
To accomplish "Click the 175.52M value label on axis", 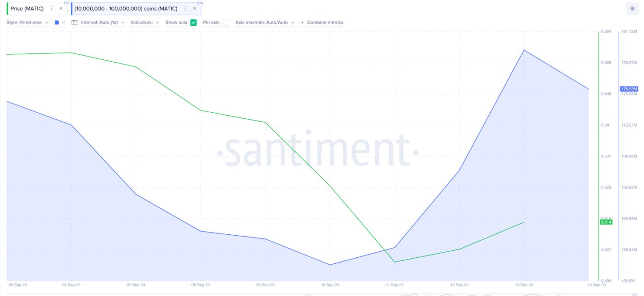I will click(629, 89).
